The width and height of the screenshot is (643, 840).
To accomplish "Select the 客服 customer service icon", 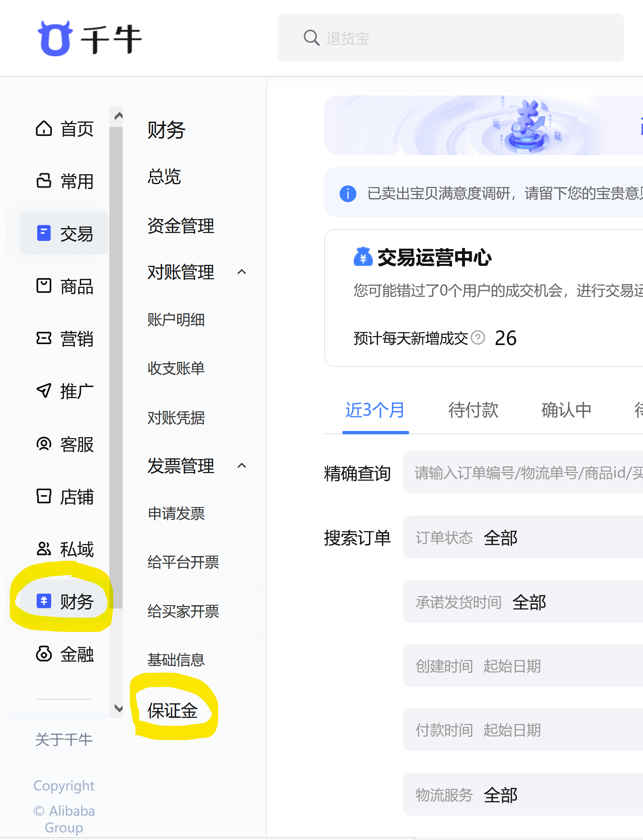I will [44, 444].
